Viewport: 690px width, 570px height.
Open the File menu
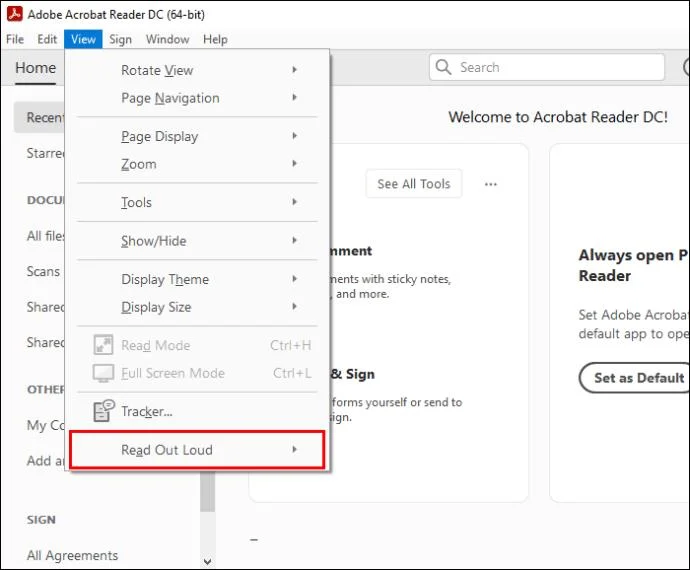tap(15, 39)
